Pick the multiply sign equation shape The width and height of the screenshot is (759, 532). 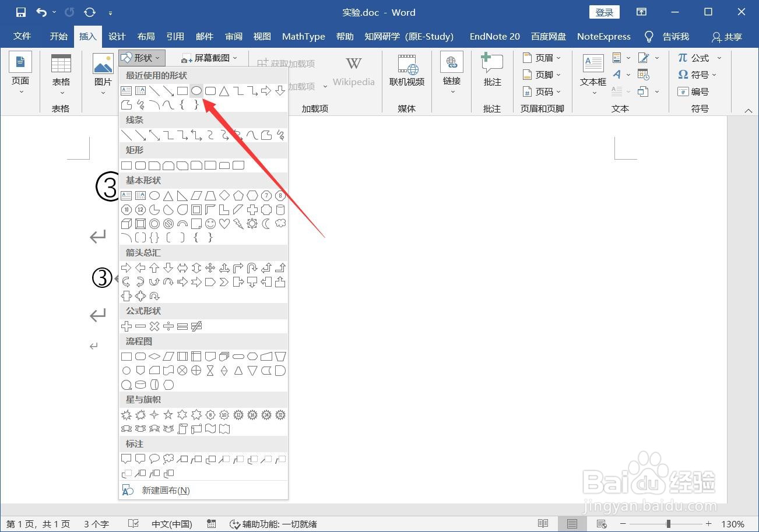[154, 326]
